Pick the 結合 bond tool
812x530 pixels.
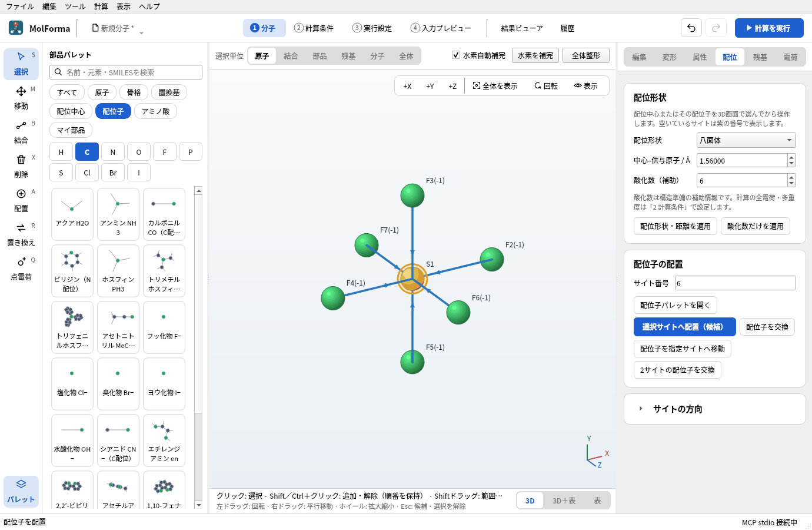click(x=21, y=132)
